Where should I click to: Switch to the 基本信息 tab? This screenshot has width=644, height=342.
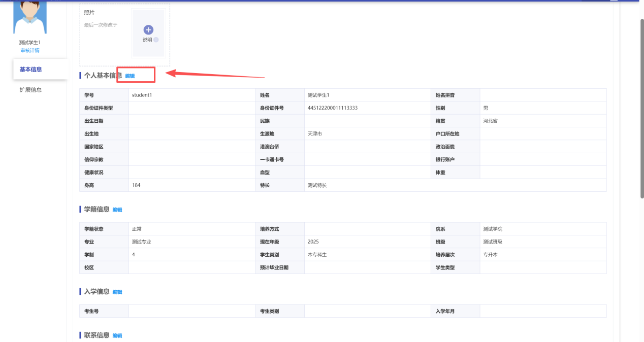point(31,70)
